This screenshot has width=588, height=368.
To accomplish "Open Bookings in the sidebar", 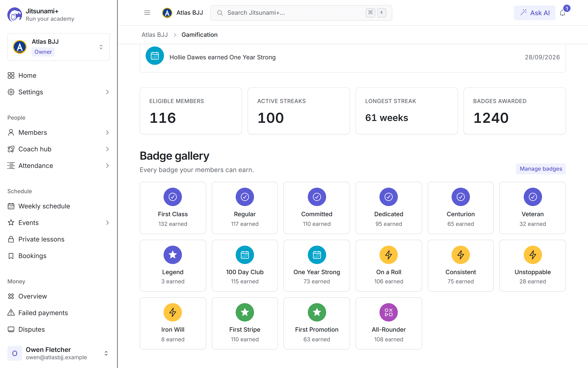I will click(58, 256).
